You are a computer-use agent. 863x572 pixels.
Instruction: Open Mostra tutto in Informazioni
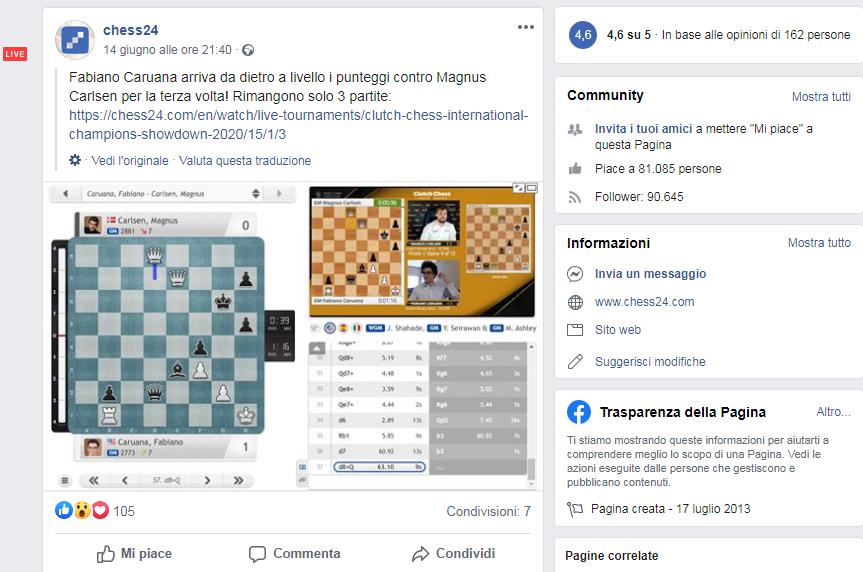[819, 243]
